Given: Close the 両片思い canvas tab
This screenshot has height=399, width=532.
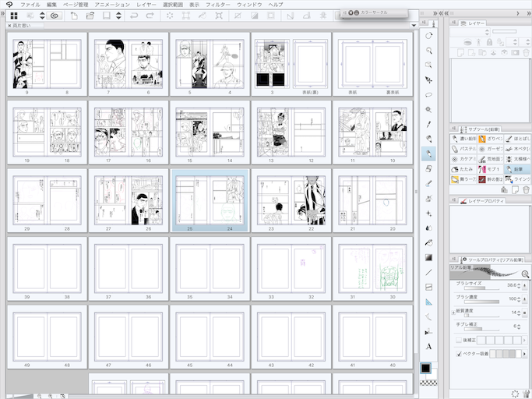Looking at the screenshot, I should tap(9, 26).
